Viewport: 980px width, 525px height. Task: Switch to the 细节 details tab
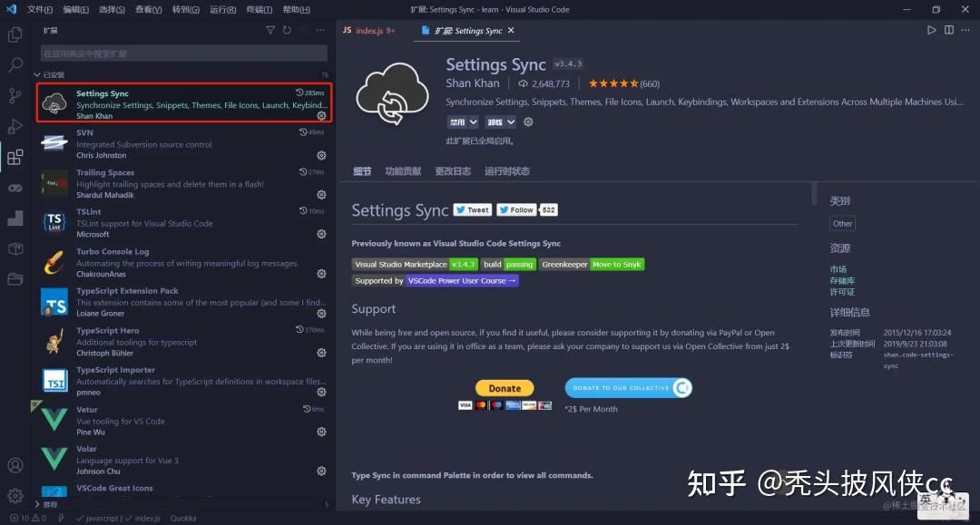pyautogui.click(x=362, y=171)
